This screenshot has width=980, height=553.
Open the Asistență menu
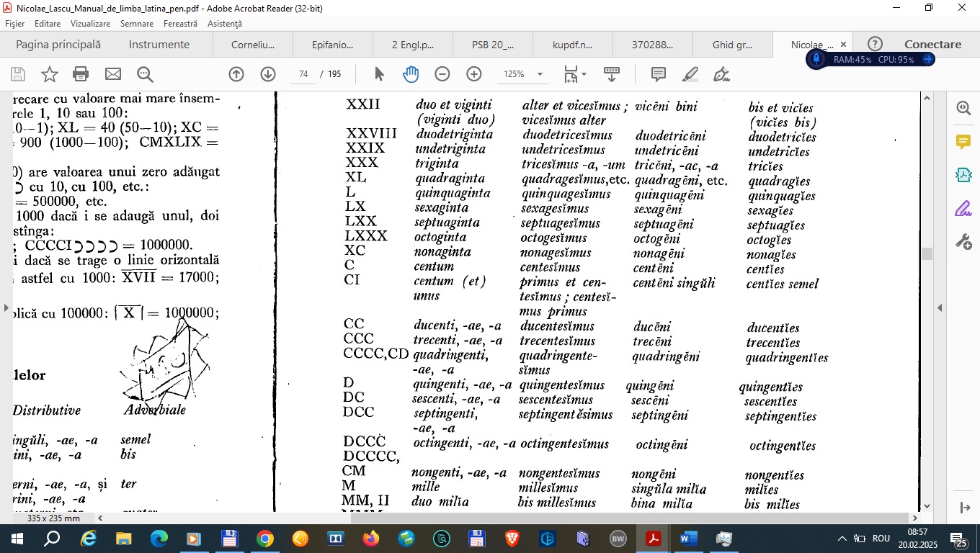pos(225,24)
